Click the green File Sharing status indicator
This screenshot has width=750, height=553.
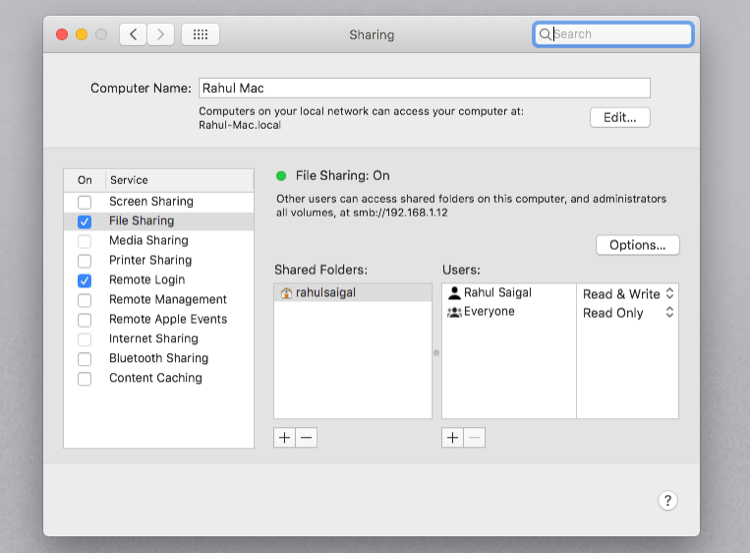281,176
